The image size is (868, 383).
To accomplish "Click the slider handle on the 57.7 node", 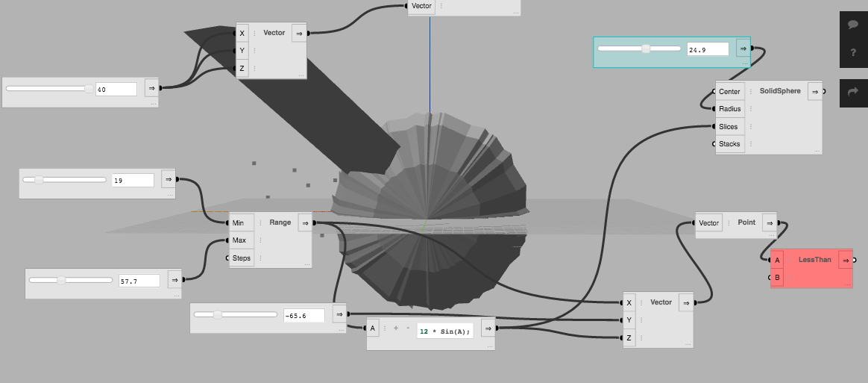I will 61,281.
